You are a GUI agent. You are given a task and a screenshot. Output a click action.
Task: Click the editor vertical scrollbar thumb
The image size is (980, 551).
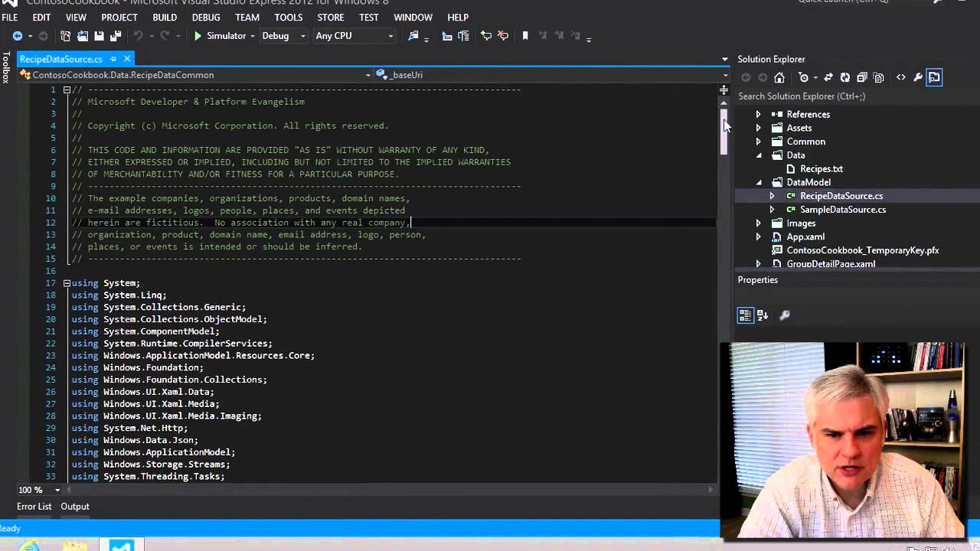pyautogui.click(x=724, y=132)
